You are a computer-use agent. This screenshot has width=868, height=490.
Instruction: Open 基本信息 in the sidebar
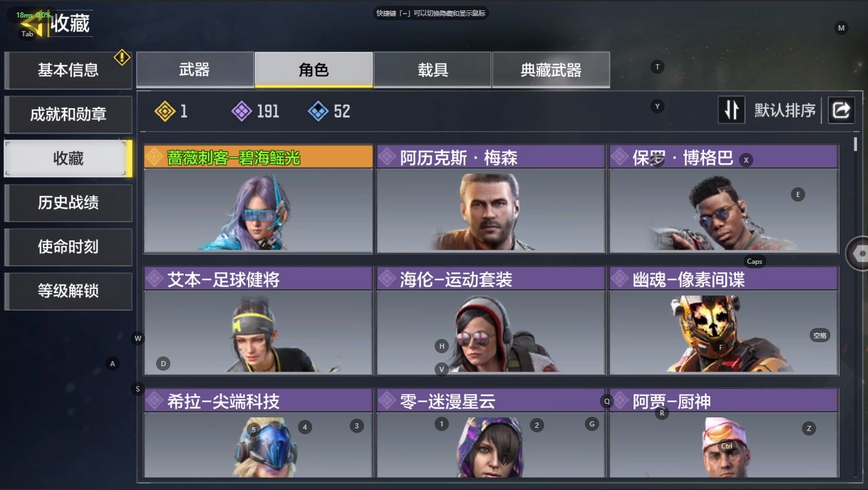68,70
